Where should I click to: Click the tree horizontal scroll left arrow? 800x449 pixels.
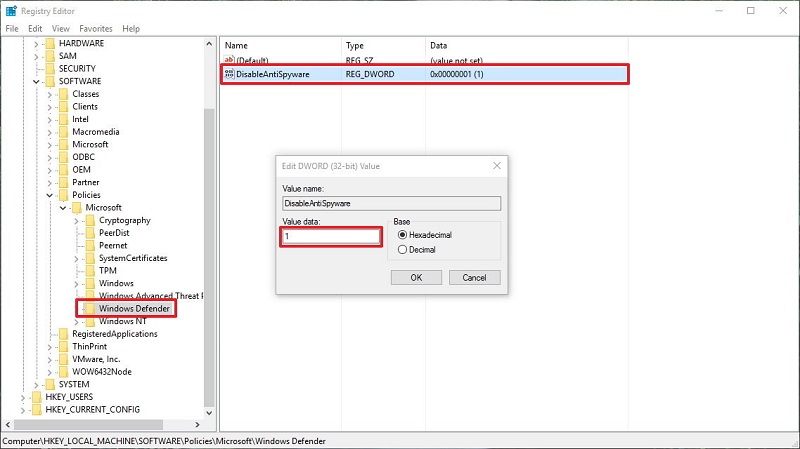tap(8, 425)
